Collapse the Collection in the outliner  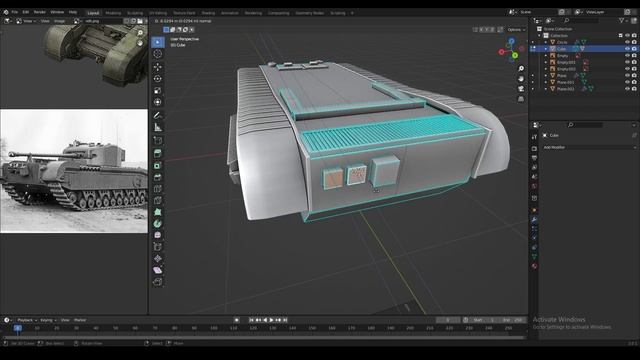[x=539, y=36]
